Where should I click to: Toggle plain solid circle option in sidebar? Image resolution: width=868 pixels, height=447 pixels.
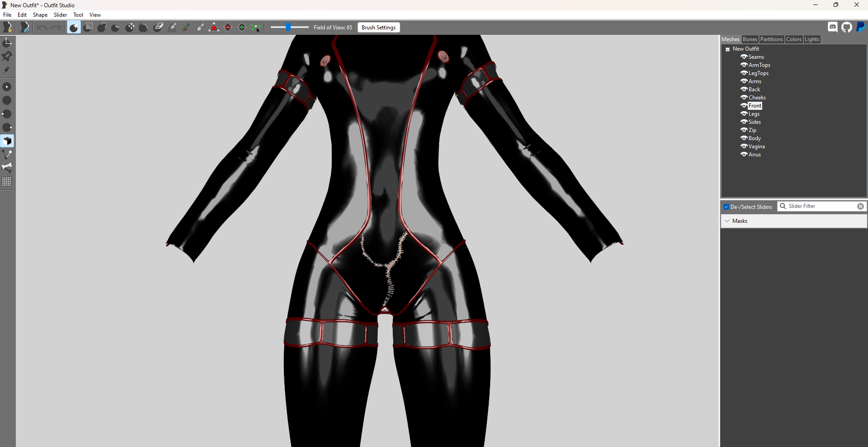7,100
